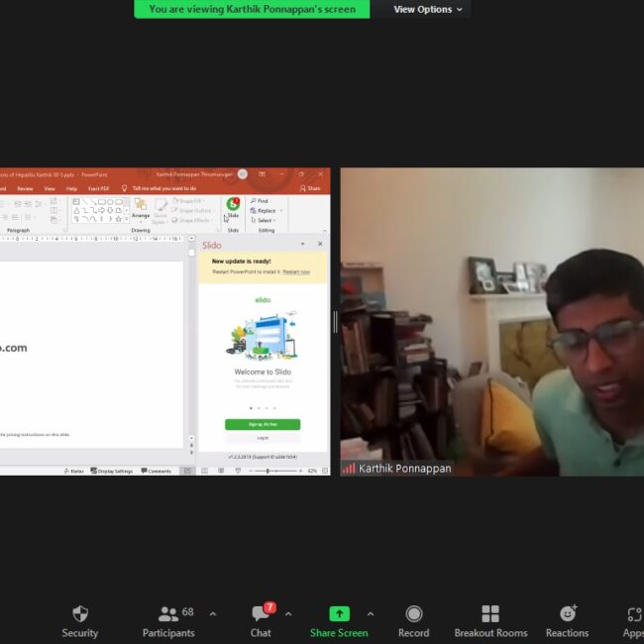Click the Slido ribbon icon

(233, 208)
